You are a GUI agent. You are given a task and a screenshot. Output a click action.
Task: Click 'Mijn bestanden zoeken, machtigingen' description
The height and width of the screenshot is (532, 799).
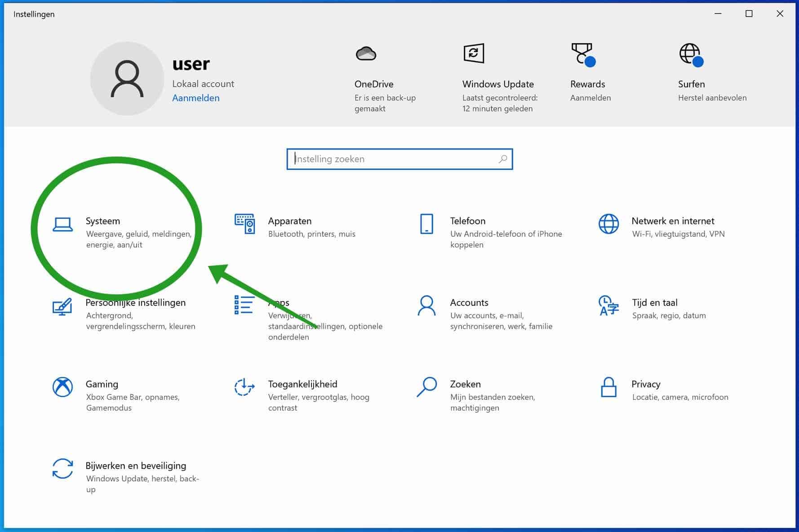pyautogui.click(x=493, y=403)
